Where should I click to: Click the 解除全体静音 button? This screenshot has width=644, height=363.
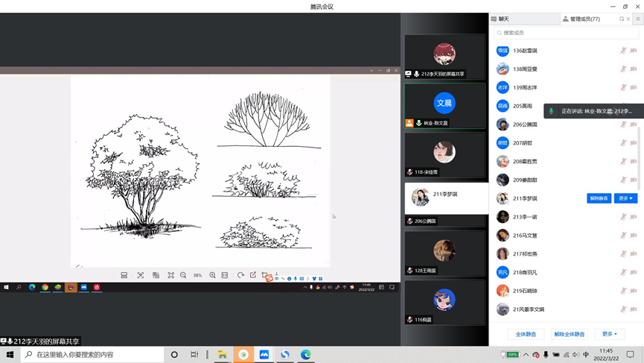[x=570, y=334]
